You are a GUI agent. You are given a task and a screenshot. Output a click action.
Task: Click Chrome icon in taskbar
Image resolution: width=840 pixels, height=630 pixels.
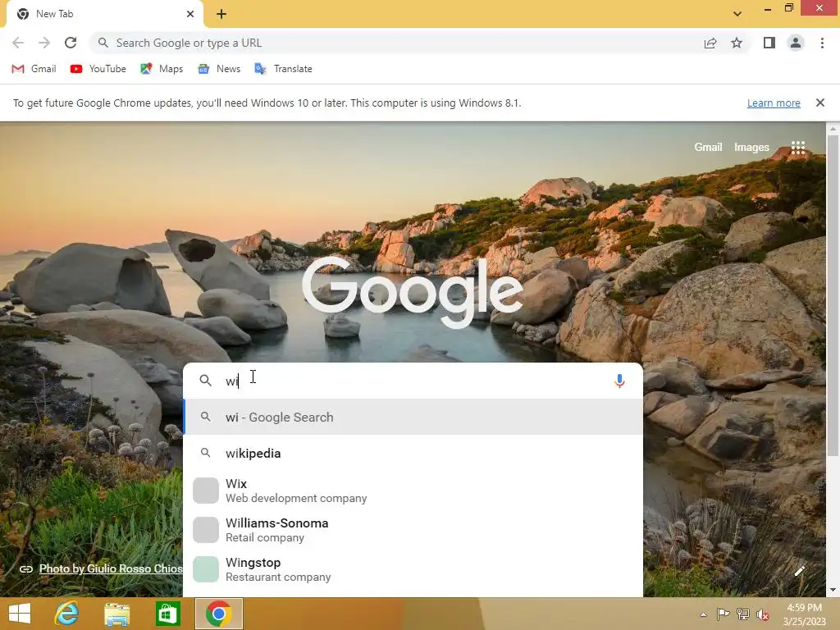click(218, 614)
